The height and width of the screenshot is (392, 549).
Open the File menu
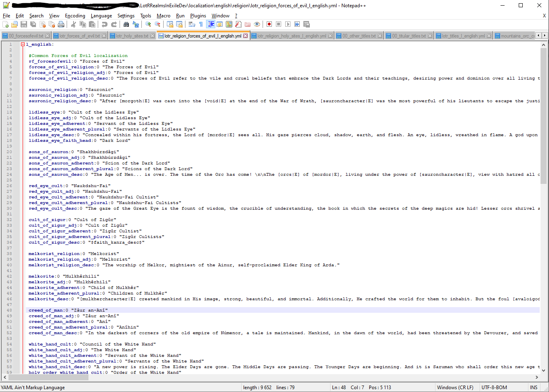click(6, 16)
